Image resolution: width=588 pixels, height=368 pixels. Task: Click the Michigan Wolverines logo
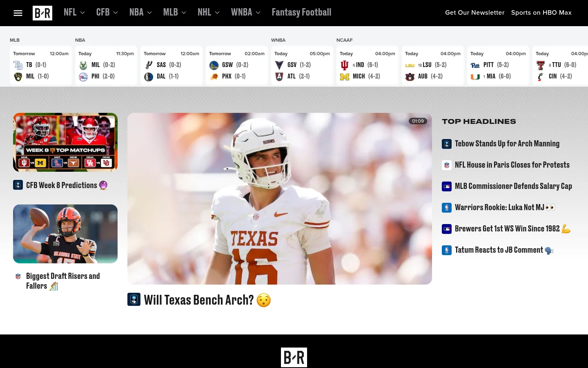click(345, 76)
